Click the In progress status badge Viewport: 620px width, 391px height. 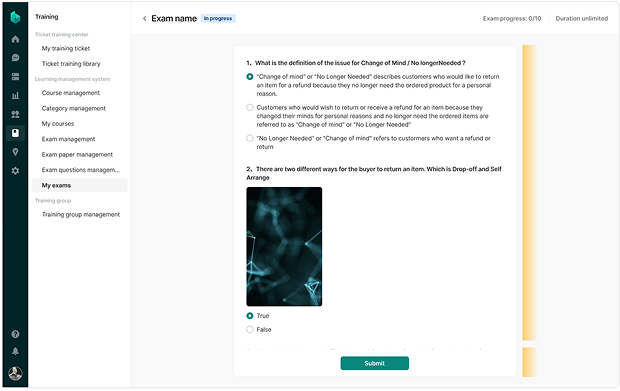(218, 19)
